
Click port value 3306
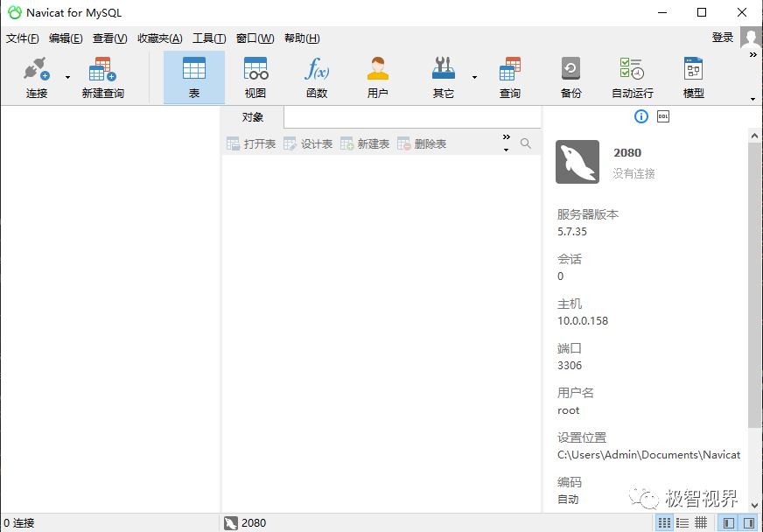(570, 366)
